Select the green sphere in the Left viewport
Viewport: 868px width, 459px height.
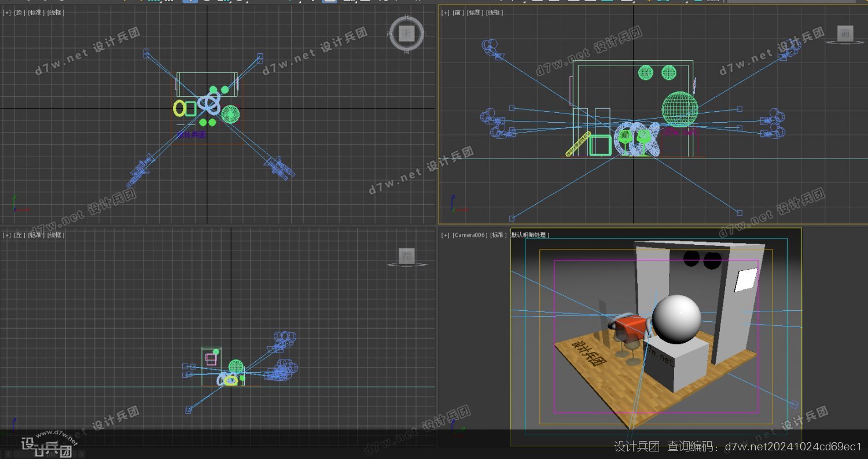(236, 366)
